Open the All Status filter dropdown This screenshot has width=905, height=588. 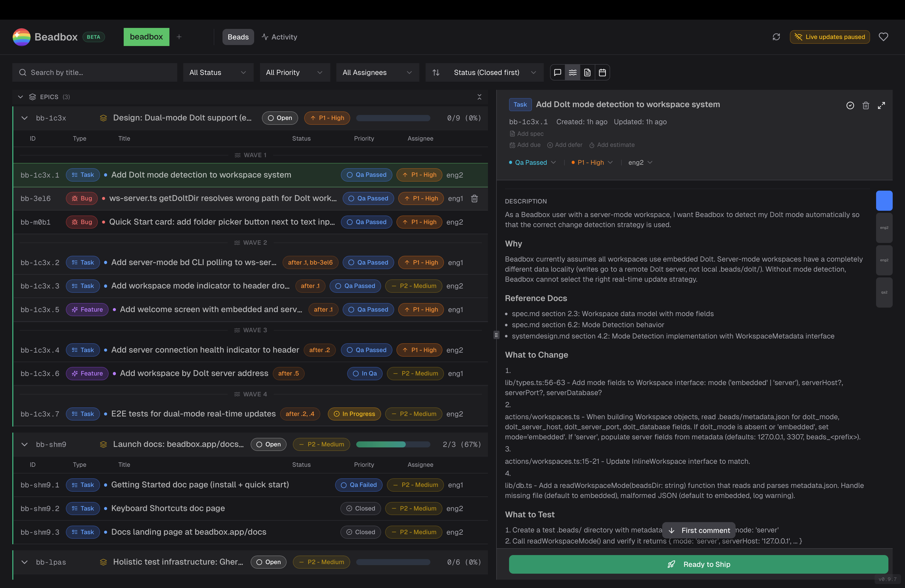(218, 72)
